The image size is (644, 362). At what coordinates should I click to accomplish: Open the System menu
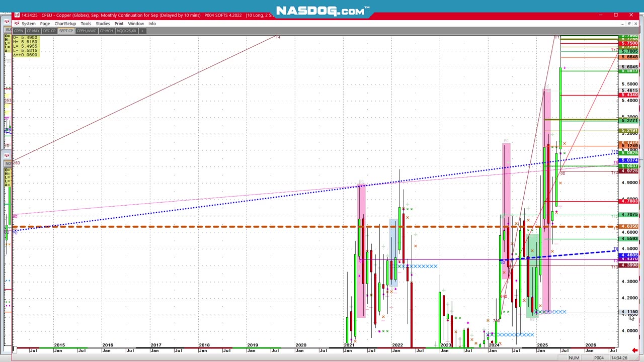coord(28,24)
